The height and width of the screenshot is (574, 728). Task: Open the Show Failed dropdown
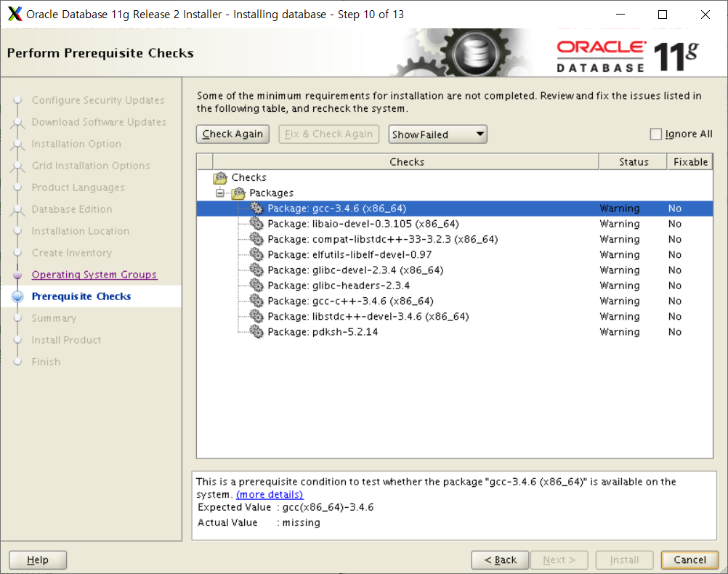[x=437, y=134]
